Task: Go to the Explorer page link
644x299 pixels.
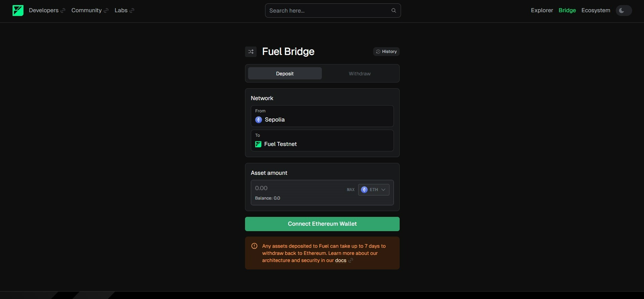Action: click(x=542, y=11)
